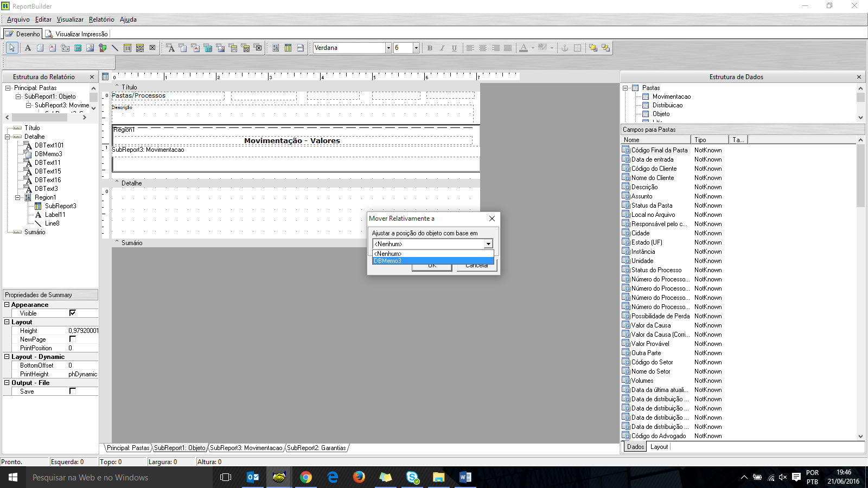Select the Memo component tool
Image resolution: width=868 pixels, height=488 pixels.
(40, 48)
